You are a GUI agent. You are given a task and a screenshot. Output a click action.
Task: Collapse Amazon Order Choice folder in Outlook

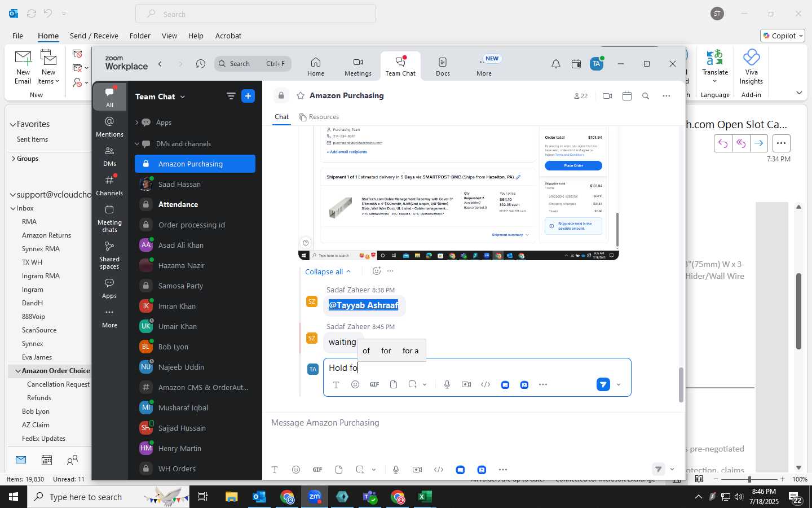click(17, 371)
